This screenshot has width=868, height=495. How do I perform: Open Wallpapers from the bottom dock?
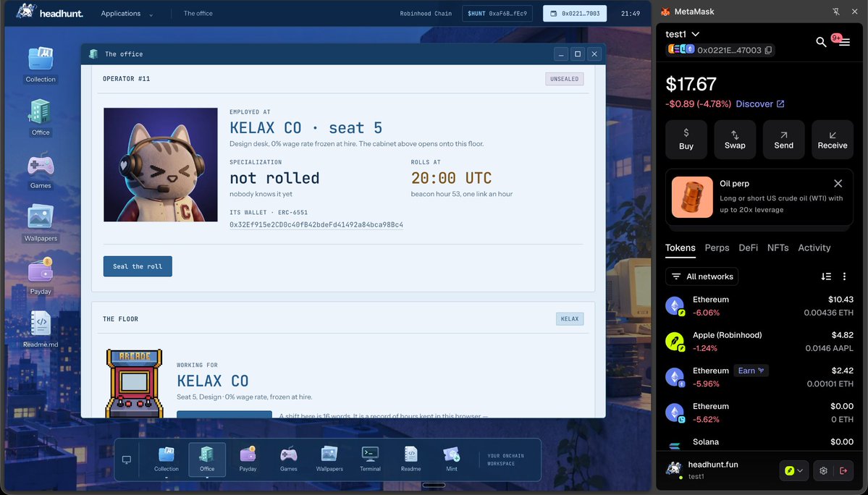329,459
